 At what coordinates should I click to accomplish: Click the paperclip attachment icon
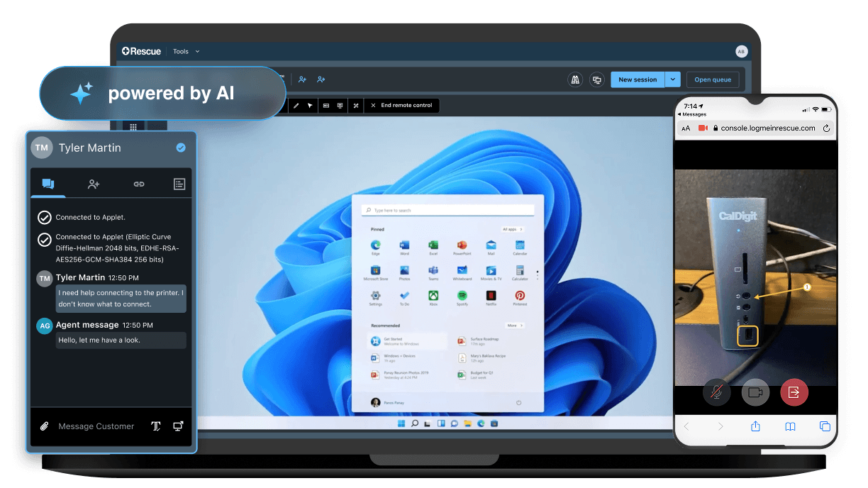(44, 426)
